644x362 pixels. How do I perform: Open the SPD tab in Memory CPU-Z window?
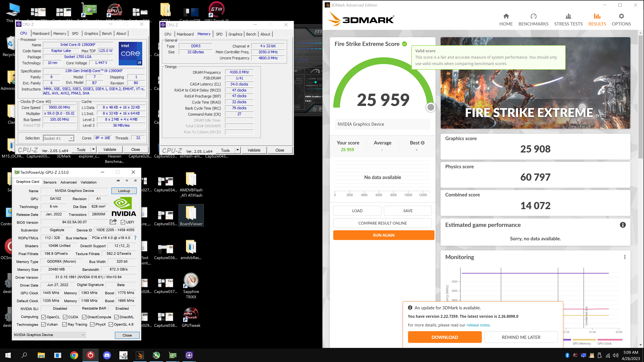pos(219,34)
